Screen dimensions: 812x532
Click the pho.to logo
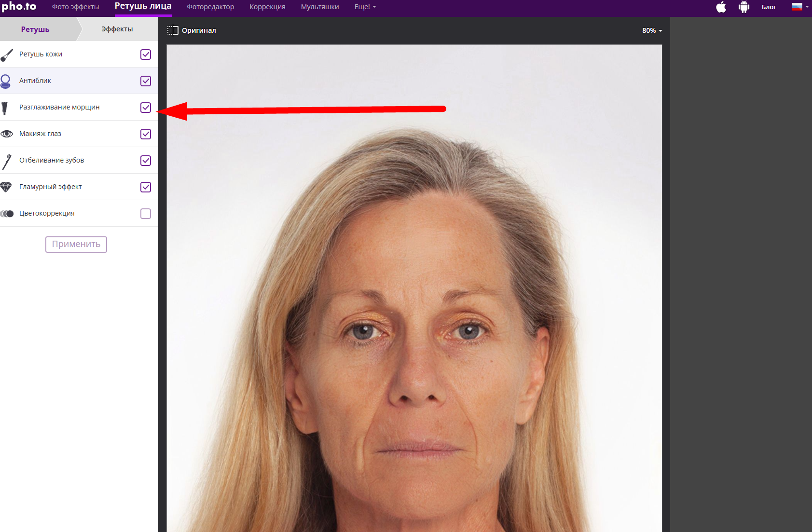[x=19, y=6]
